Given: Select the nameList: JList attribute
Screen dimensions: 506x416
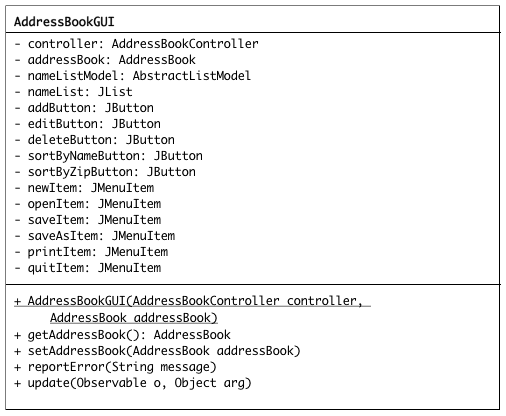Looking at the screenshot, I should (73, 92).
